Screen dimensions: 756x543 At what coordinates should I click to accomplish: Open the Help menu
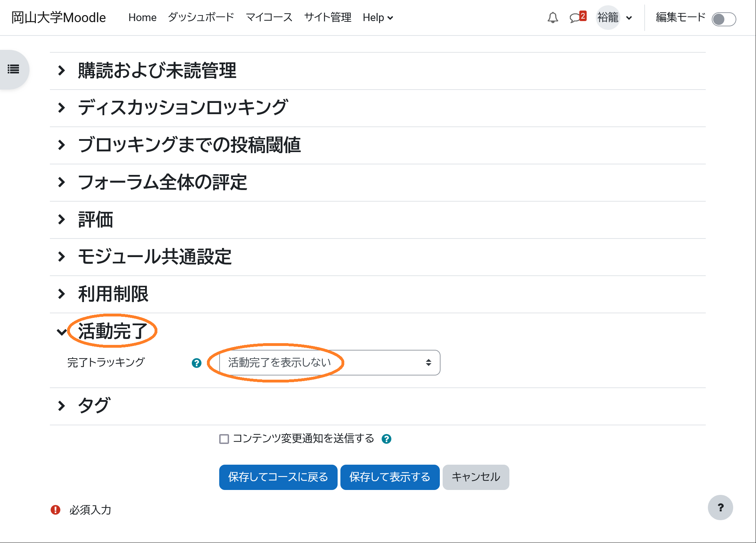[x=378, y=18]
